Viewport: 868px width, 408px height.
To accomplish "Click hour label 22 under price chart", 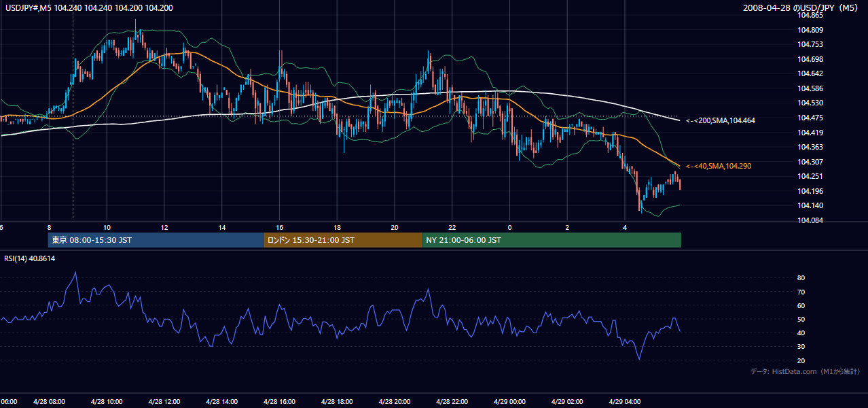I will click(x=452, y=226).
